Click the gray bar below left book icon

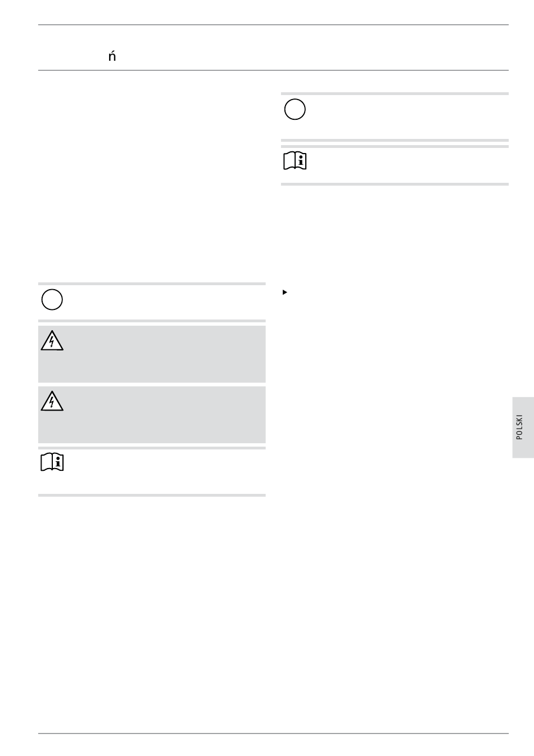152,495
